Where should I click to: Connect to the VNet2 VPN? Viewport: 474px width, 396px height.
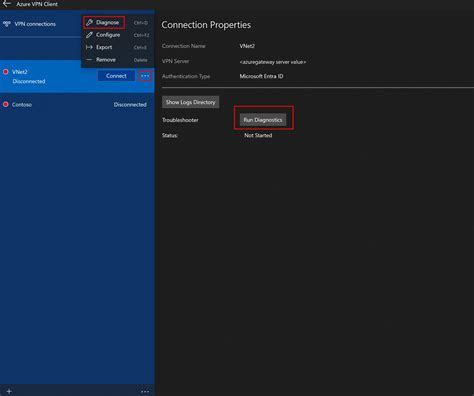coord(116,76)
